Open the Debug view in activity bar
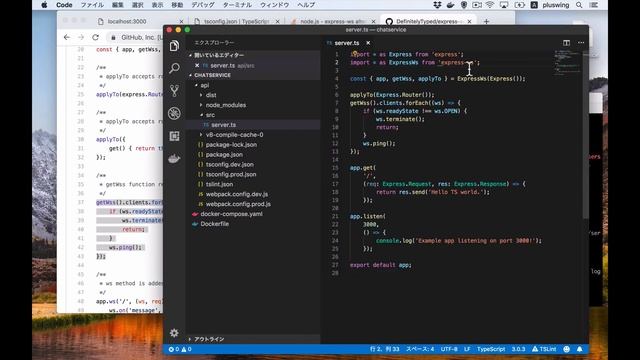 (x=174, y=113)
